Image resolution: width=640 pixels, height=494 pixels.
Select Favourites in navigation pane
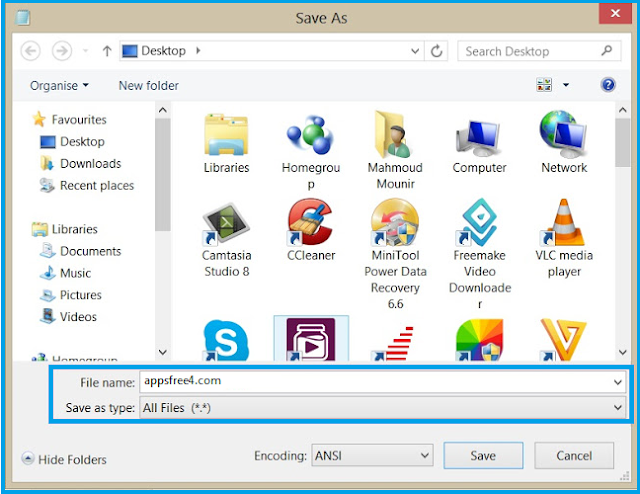[x=69, y=119]
